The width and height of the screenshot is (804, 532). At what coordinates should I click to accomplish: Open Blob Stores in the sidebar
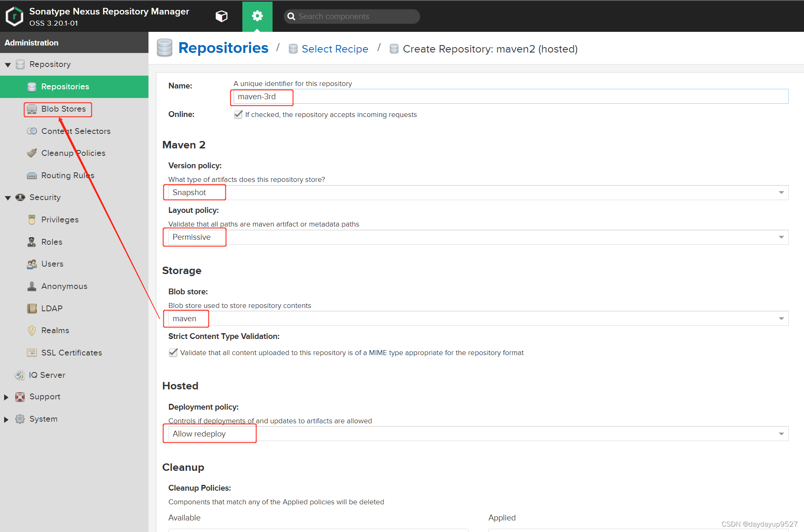63,109
